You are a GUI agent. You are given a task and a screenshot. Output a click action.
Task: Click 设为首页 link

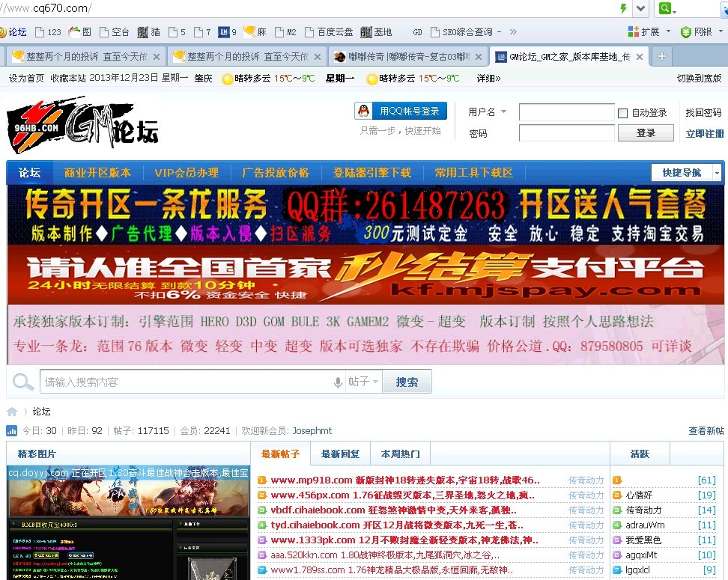26,78
